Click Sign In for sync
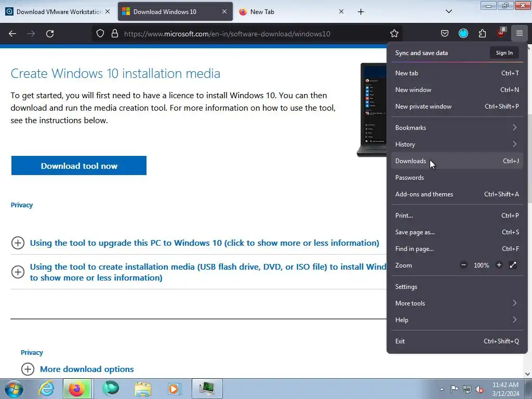The height and width of the screenshot is (399, 532). pos(504,52)
